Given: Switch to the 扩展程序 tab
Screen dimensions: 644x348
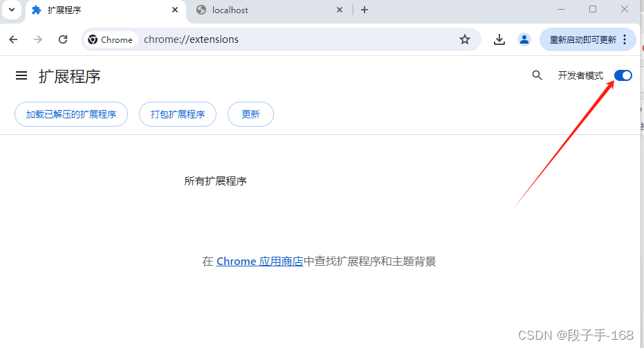Looking at the screenshot, I should pyautogui.click(x=106, y=10).
